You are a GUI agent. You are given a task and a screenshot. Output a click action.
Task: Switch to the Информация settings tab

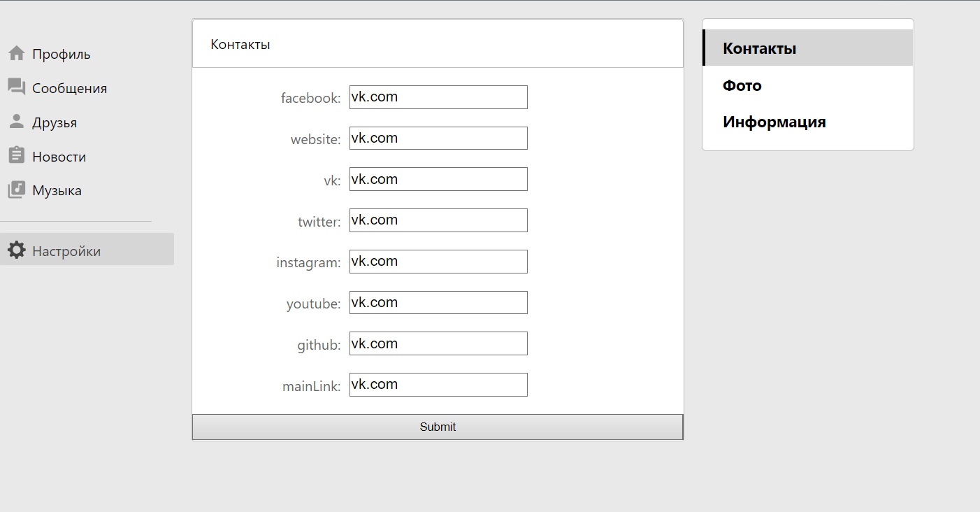tap(807, 122)
